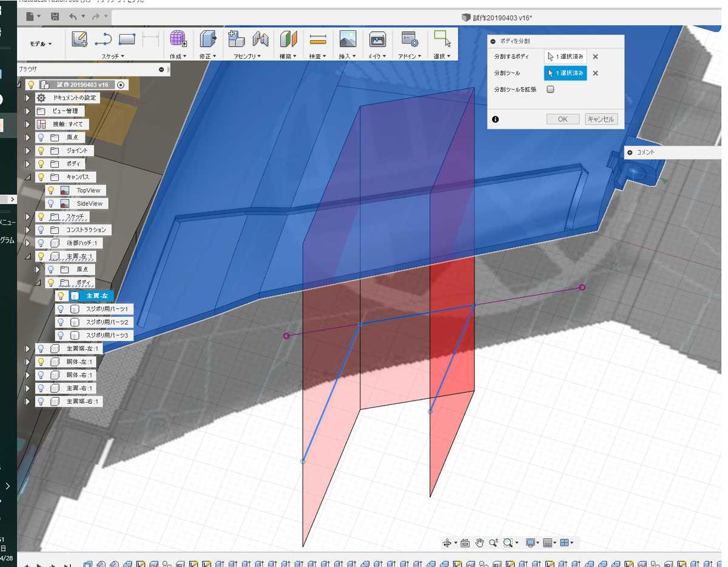728x567 pixels.
Task: Click the Create Form icon in 作成 group
Action: 178,39
